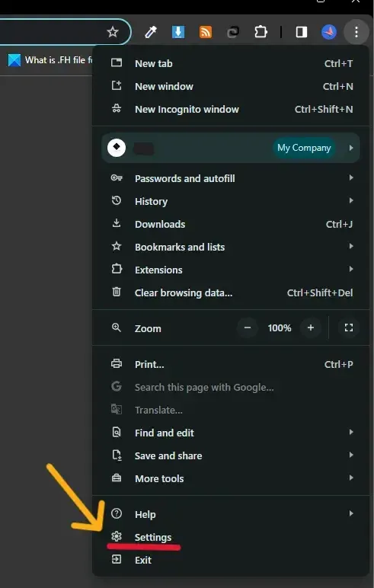Increase zoom with plus button
This screenshot has width=374, height=588.
pyautogui.click(x=311, y=328)
